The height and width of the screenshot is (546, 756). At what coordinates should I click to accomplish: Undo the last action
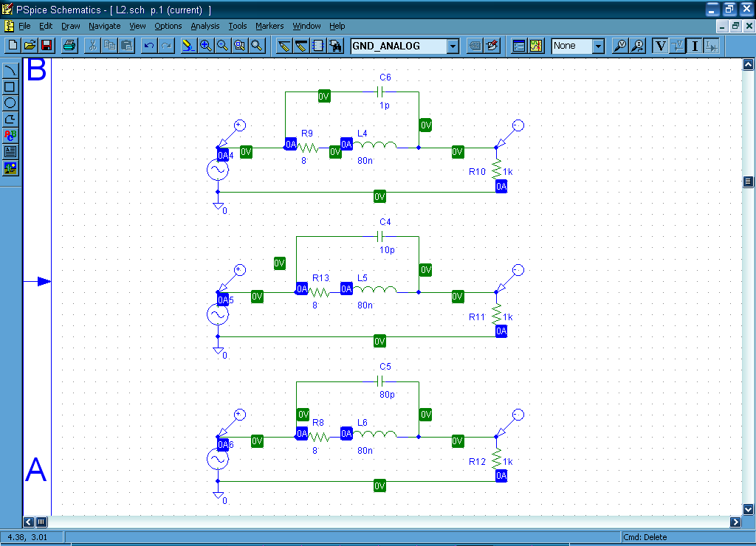[149, 46]
